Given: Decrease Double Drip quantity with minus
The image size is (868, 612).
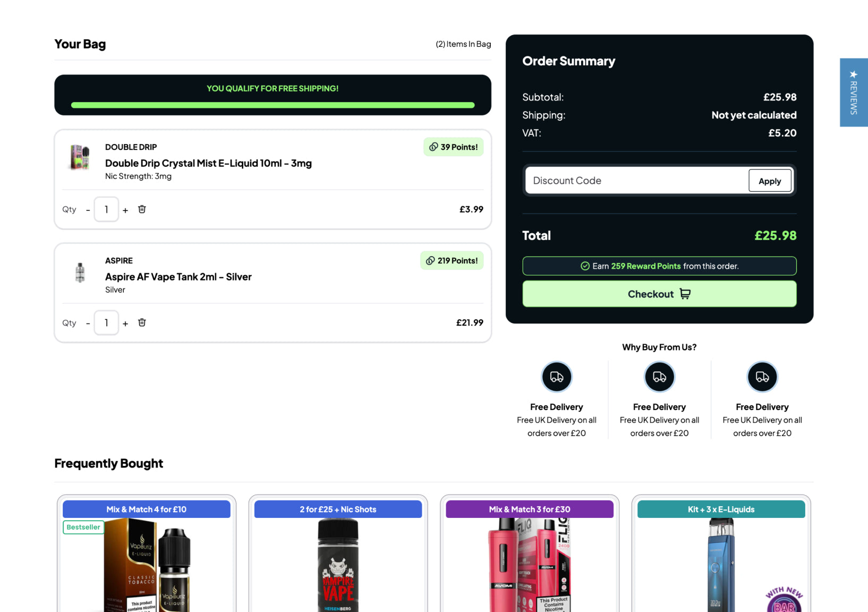Looking at the screenshot, I should [88, 210].
